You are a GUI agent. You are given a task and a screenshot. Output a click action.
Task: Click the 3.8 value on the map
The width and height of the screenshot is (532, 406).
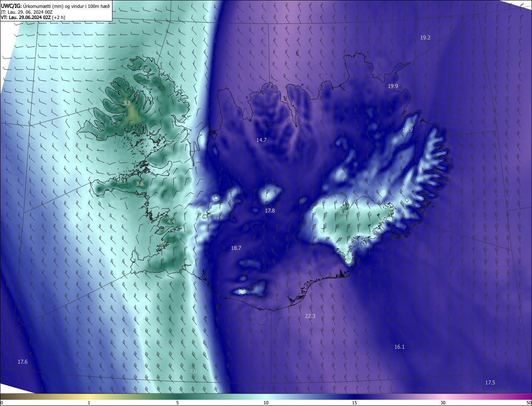coord(140,183)
